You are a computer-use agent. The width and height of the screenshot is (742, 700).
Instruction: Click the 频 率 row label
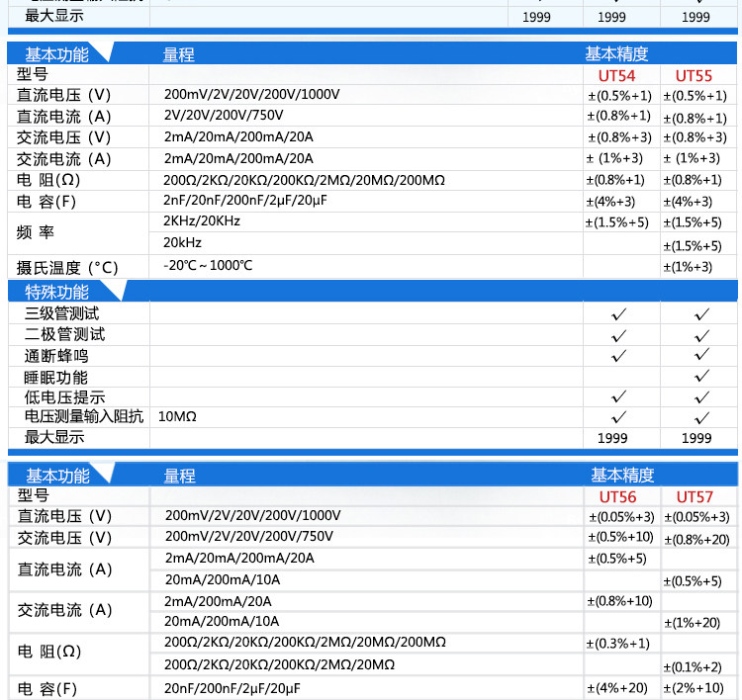[36, 232]
